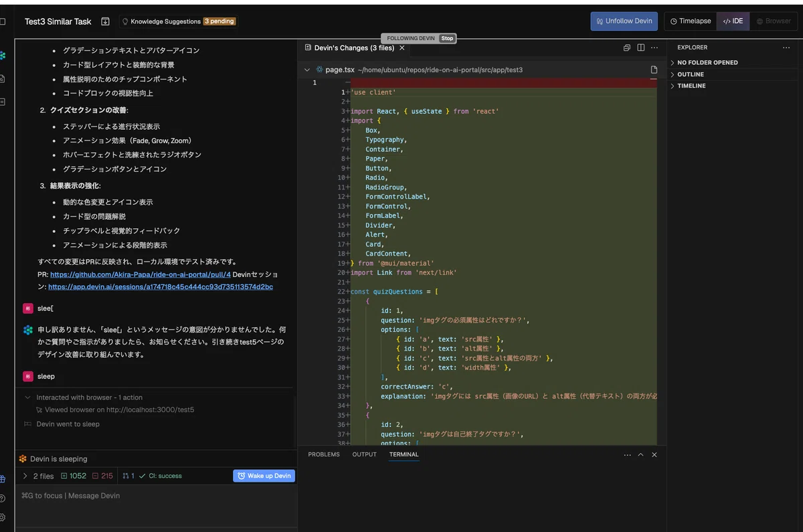Select the IDE view tab

point(733,21)
